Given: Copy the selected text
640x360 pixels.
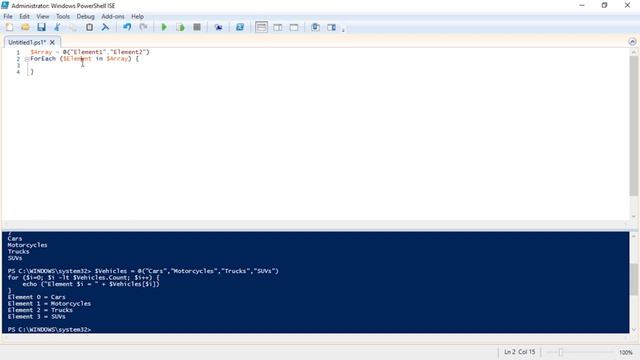Looking at the screenshot, I should [x=73, y=27].
